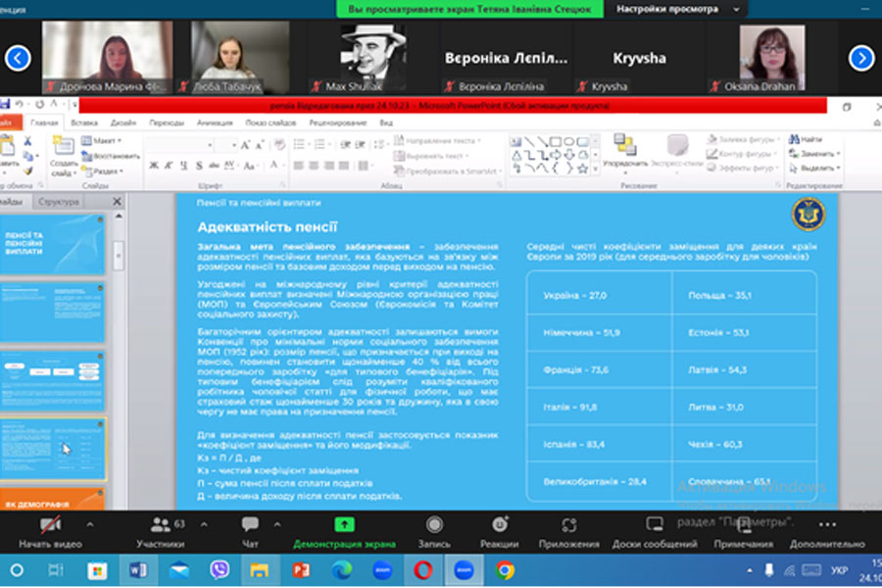The width and height of the screenshot is (882, 588).
Task: Open the Анимация ribbon tab
Action: (215, 123)
